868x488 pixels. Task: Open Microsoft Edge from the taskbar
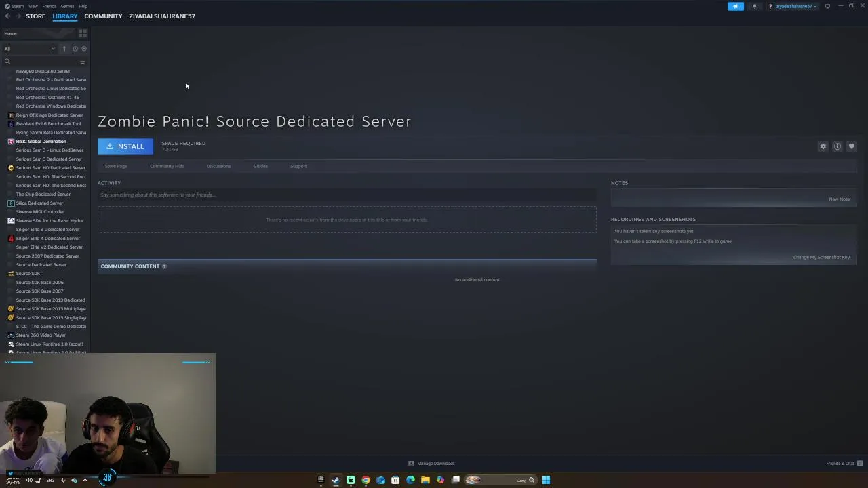[410, 480]
